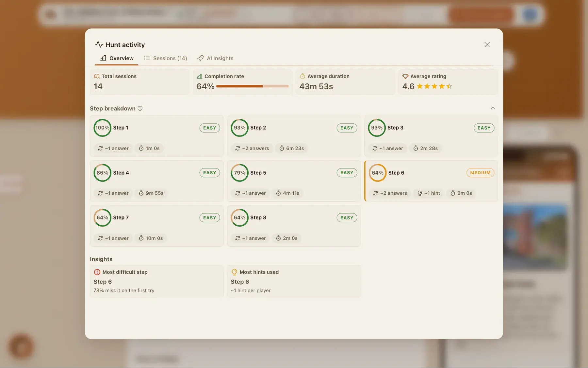Click the Step breakdown info icon
Screen dimensions: 588x368
point(140,108)
